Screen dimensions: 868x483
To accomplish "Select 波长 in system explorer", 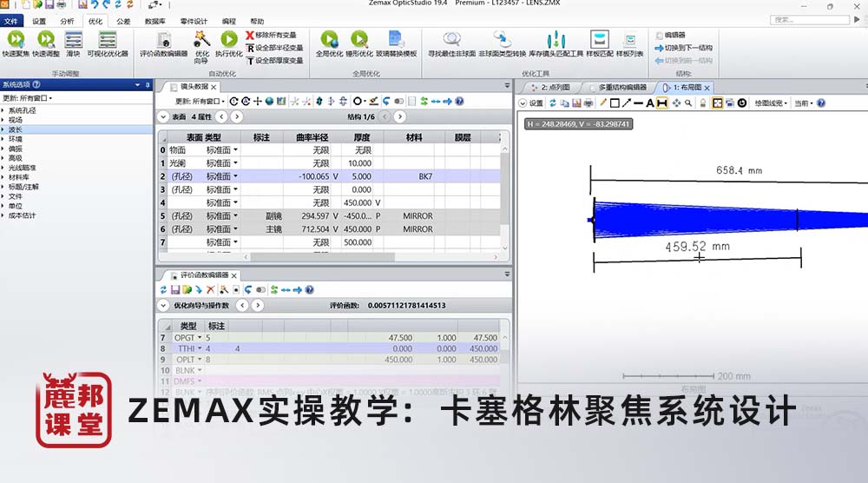I will [76, 129].
